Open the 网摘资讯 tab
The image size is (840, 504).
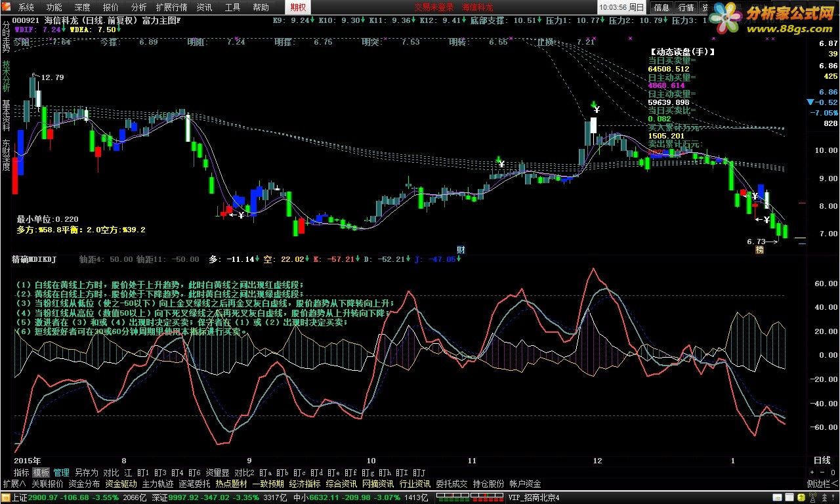click(x=379, y=484)
